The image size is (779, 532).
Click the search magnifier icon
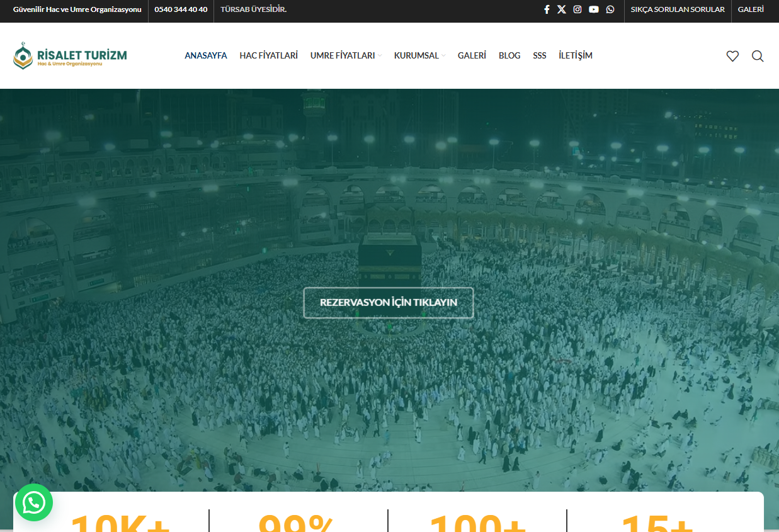click(x=758, y=56)
